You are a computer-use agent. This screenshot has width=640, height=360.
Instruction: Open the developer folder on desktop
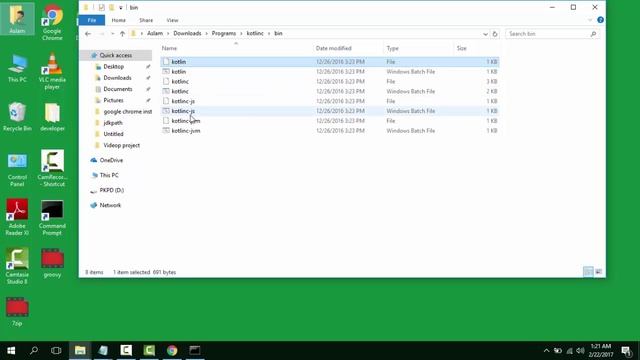tap(52, 117)
